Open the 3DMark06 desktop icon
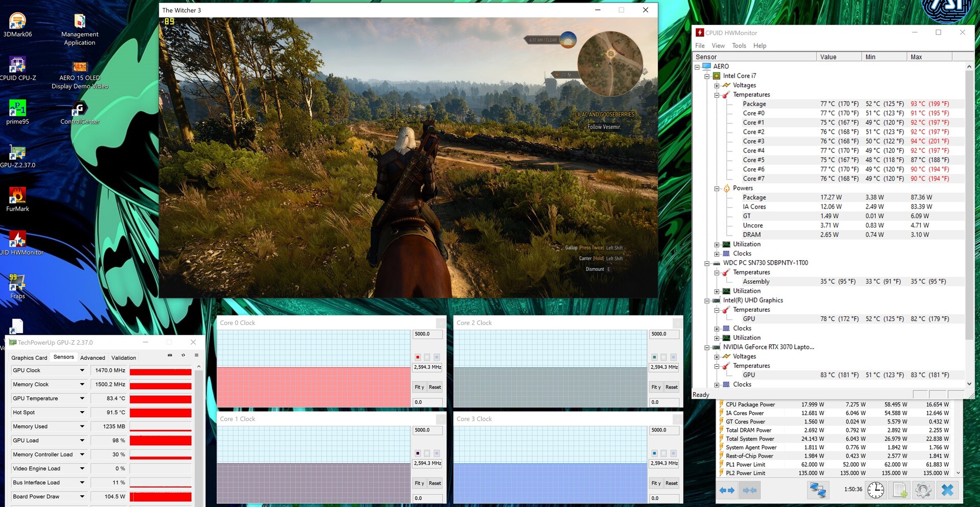Viewport: 980px width, 507px height. coord(17,25)
